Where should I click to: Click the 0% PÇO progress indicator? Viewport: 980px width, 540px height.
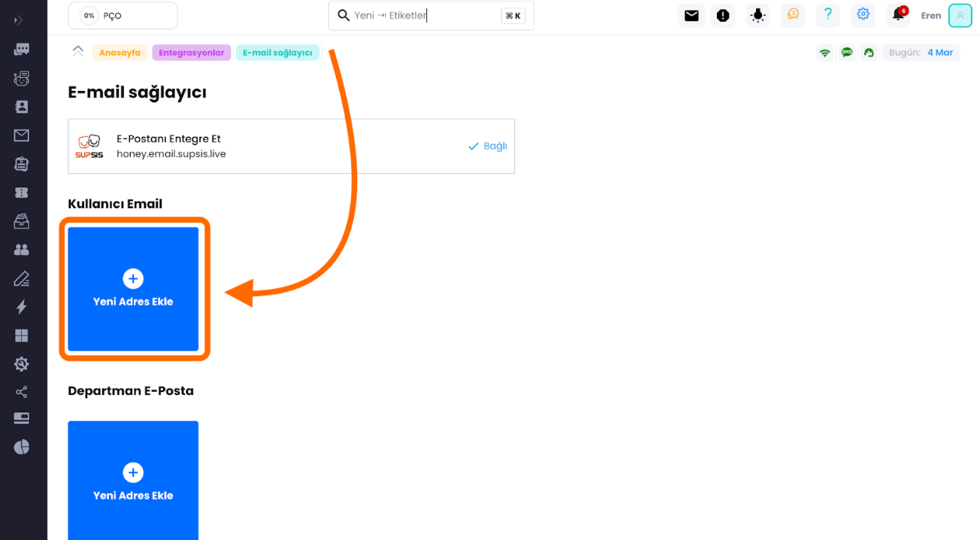pos(122,15)
